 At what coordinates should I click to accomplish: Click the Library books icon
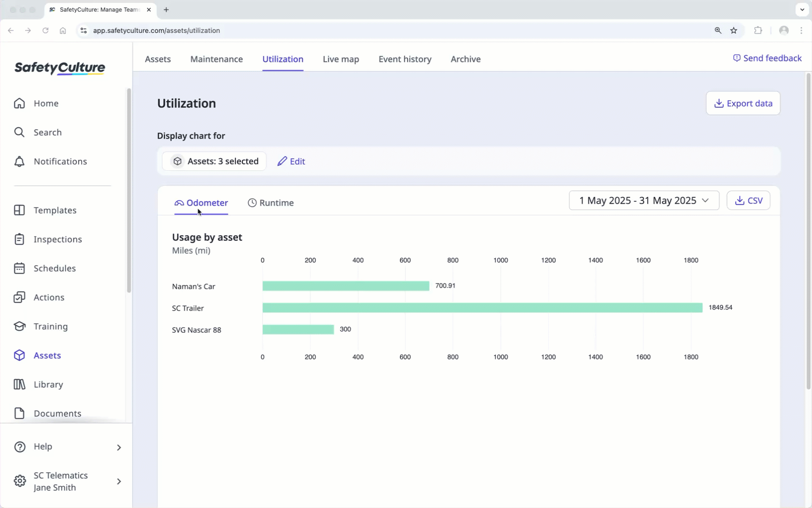tap(19, 384)
